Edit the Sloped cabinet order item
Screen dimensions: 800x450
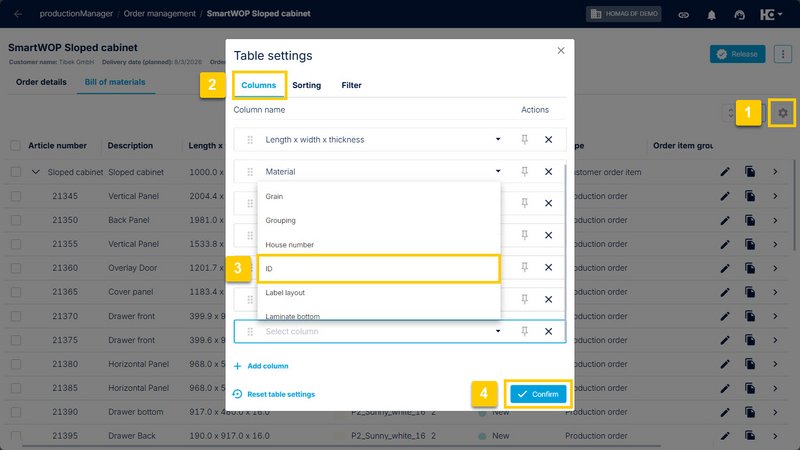(x=725, y=172)
